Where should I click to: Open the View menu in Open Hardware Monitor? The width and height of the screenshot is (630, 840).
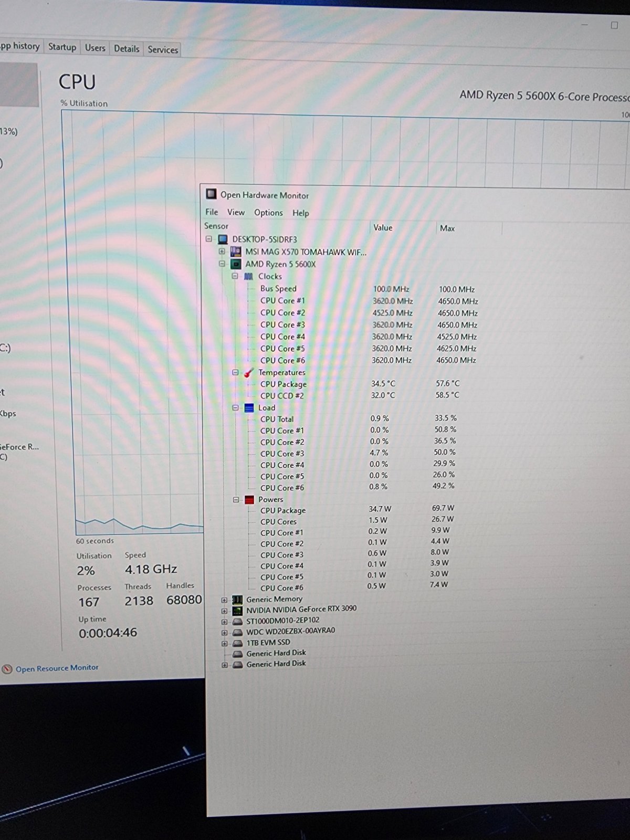[236, 212]
